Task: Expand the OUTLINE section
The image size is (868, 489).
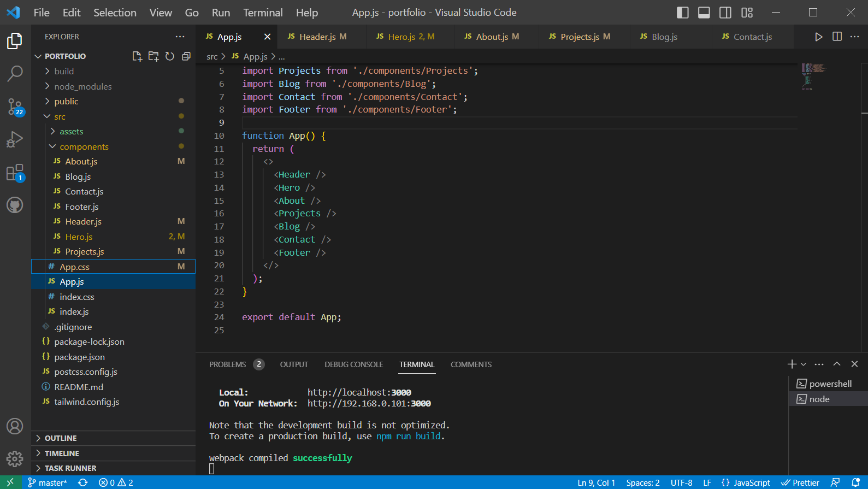Action: (114, 438)
